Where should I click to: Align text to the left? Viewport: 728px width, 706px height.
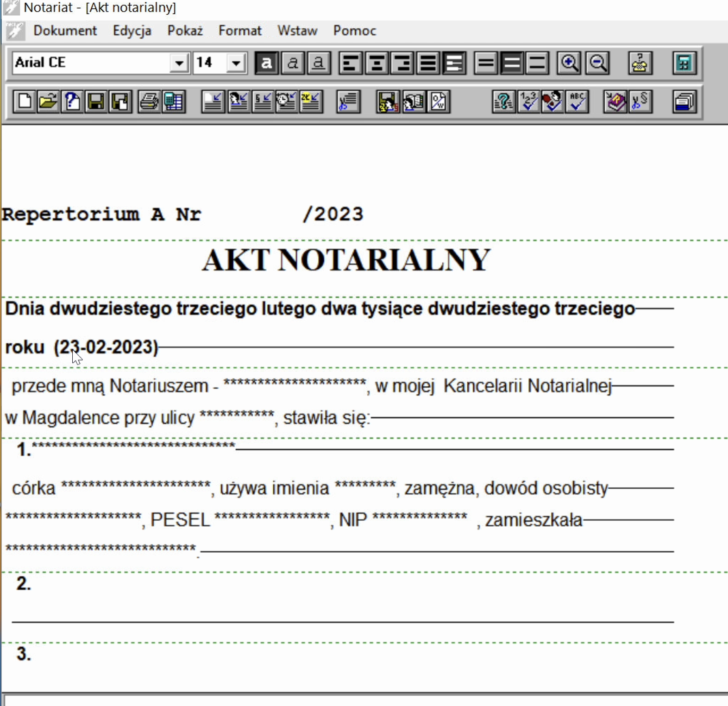pos(351,63)
